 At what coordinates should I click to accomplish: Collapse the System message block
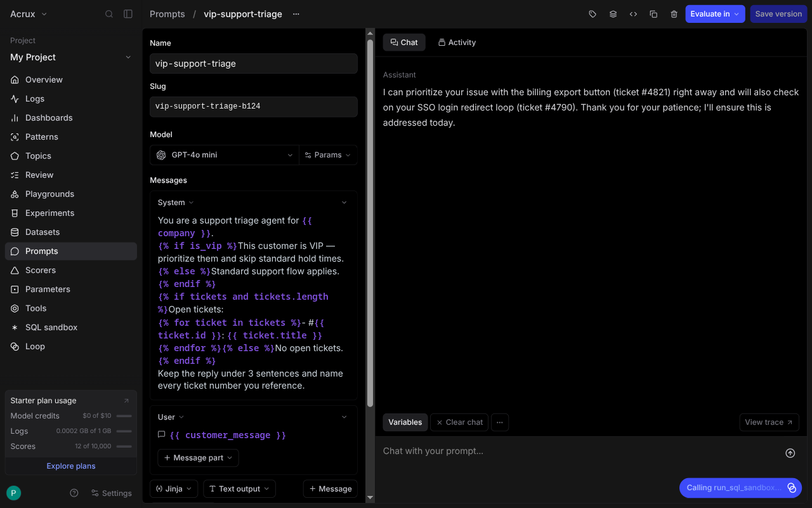coord(344,203)
